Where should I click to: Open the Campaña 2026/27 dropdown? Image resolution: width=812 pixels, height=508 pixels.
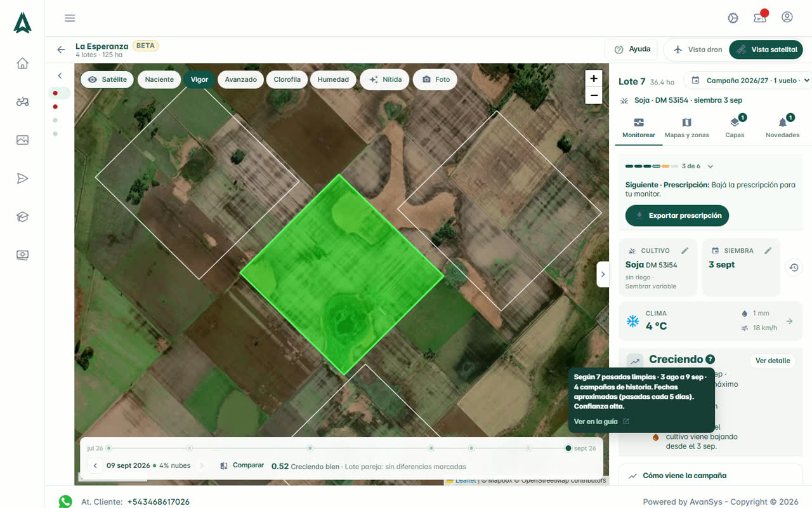(x=750, y=81)
